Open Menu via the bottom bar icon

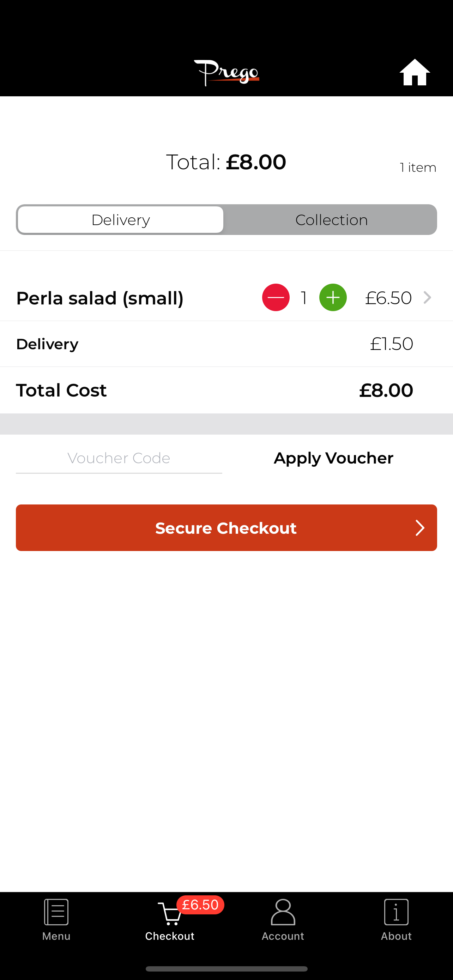pos(56,912)
